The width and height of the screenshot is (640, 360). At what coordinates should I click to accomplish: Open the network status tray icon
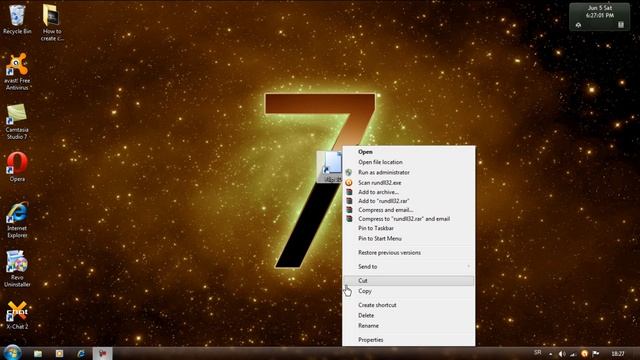[573, 354]
